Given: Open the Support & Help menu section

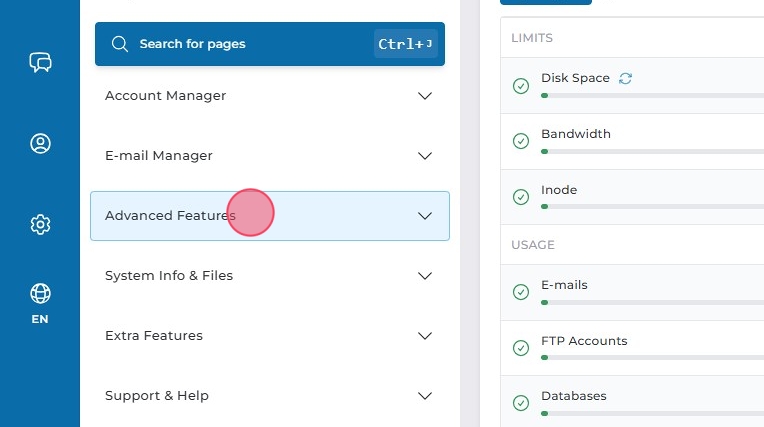Looking at the screenshot, I should click(157, 396).
